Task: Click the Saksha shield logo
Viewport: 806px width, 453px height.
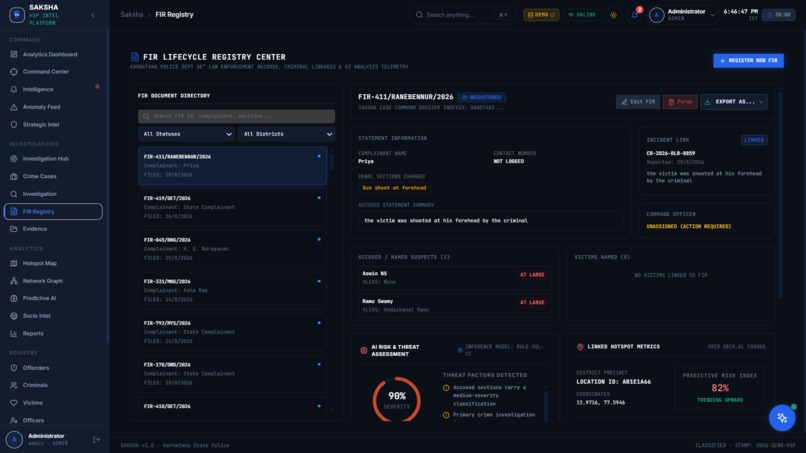Action: (17, 15)
